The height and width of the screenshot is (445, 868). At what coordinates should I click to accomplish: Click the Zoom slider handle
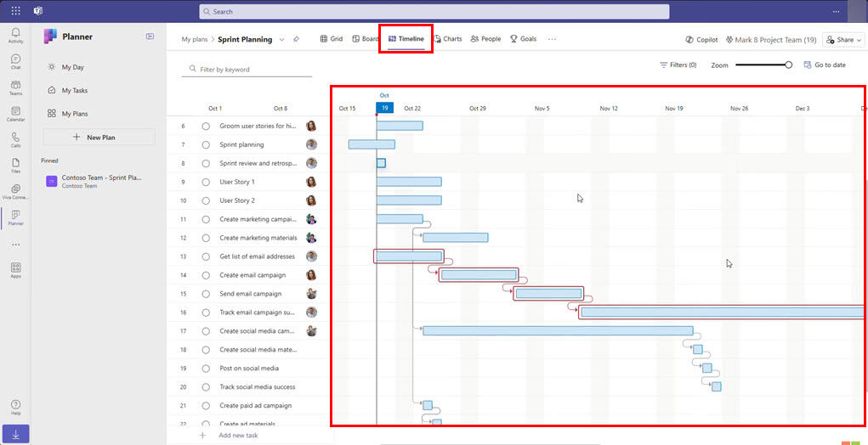coord(788,65)
